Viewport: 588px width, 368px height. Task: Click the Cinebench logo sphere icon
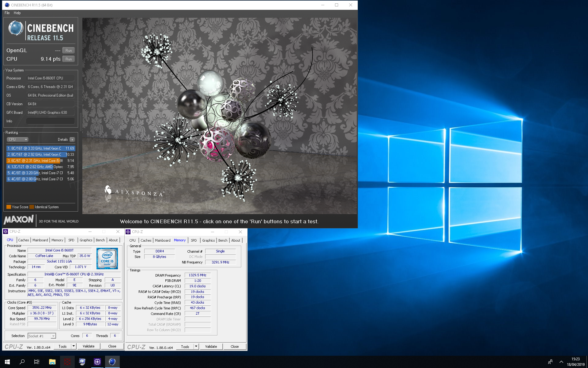coord(16,28)
